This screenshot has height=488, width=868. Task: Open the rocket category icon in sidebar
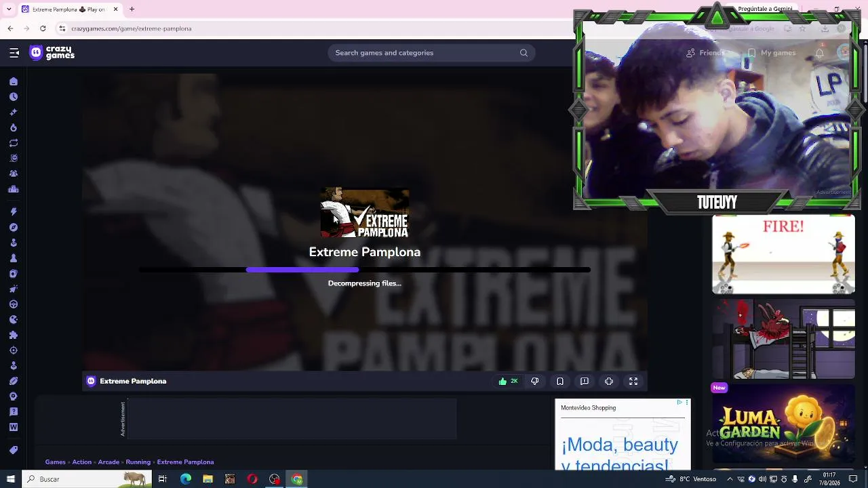[x=14, y=289]
